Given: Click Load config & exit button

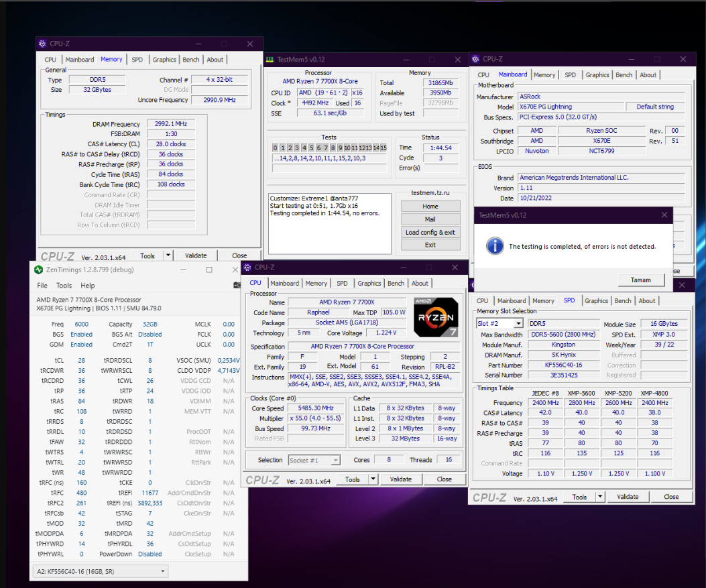Looking at the screenshot, I should pyautogui.click(x=430, y=233).
